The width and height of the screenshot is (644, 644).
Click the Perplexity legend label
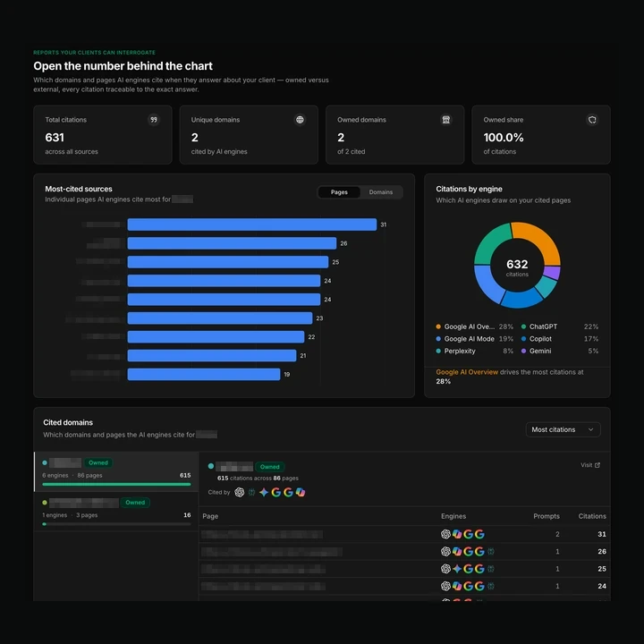point(460,352)
